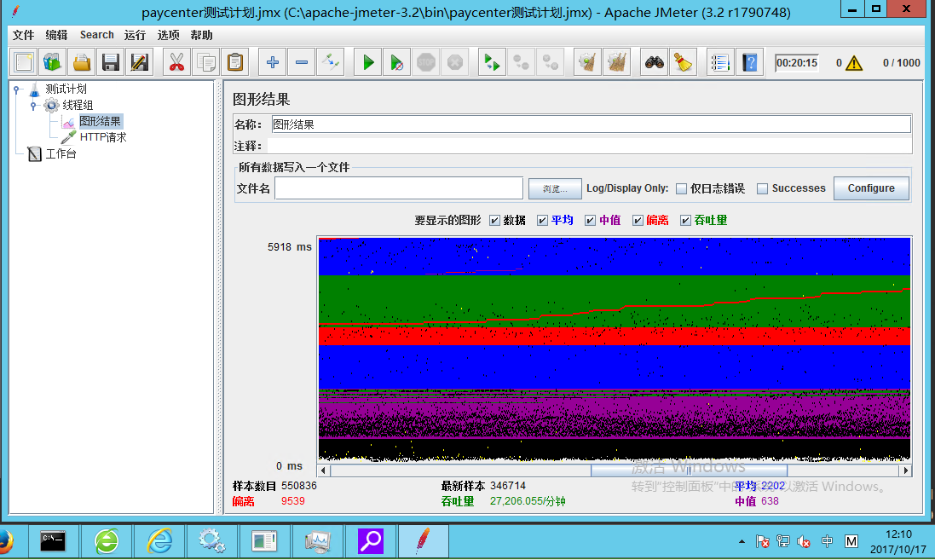This screenshot has height=560, width=935.
Task: Select 测试计划 in the tree
Action: (66, 89)
